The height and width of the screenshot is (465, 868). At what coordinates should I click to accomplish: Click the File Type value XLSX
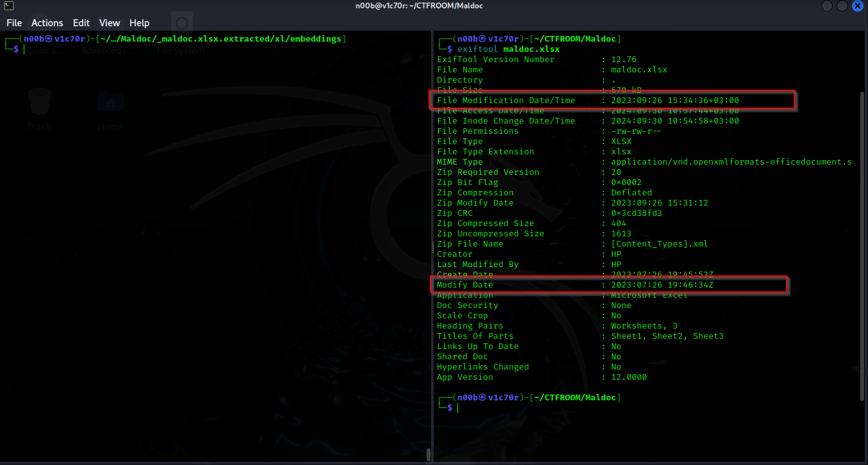pyautogui.click(x=621, y=142)
